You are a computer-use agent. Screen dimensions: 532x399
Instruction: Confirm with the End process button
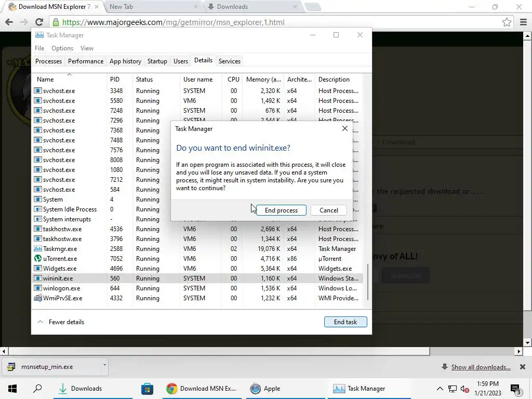pyautogui.click(x=281, y=210)
